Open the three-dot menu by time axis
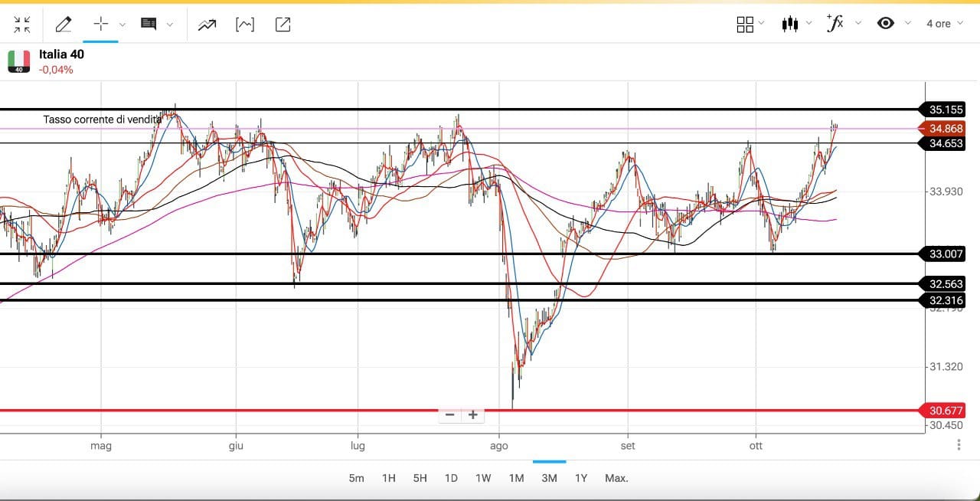The width and height of the screenshot is (980, 501). pos(959,445)
